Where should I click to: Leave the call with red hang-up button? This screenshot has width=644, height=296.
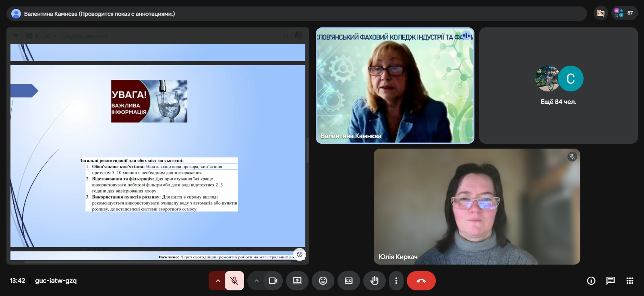421,281
